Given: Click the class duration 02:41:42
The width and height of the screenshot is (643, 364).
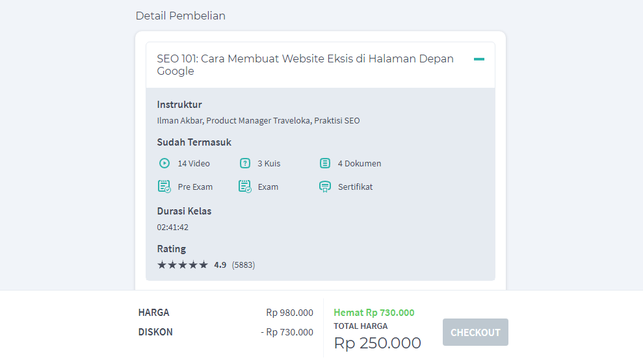Looking at the screenshot, I should tap(173, 227).
